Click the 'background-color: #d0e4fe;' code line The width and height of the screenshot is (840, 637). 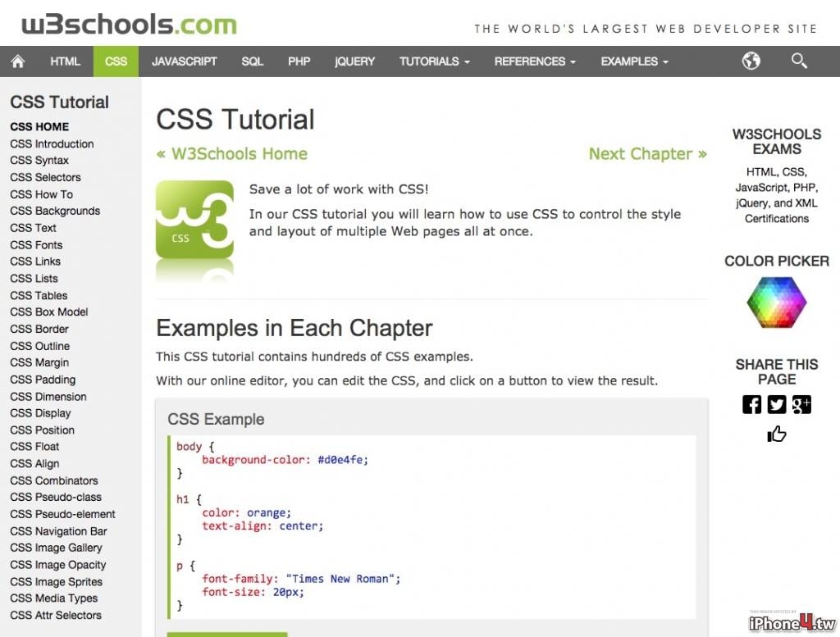[x=285, y=460]
